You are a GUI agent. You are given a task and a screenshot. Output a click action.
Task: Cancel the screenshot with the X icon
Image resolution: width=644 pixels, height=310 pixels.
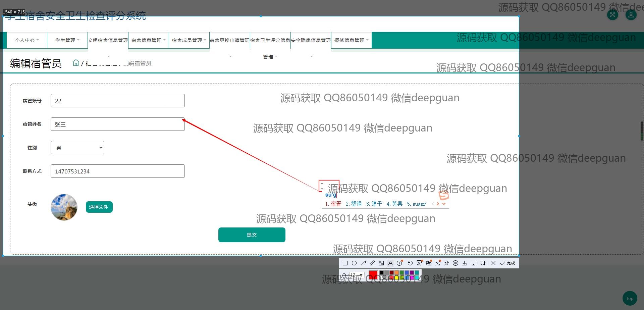pos(493,263)
